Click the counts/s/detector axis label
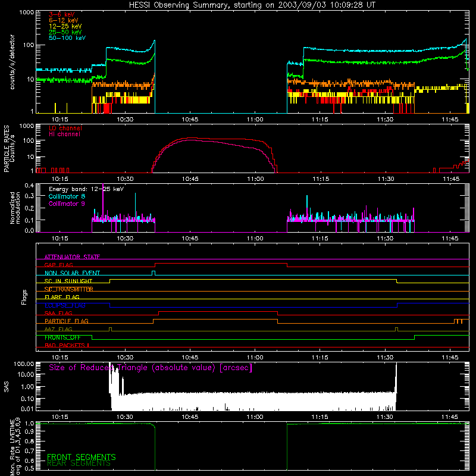The height and width of the screenshot is (476, 476). (x=12, y=62)
